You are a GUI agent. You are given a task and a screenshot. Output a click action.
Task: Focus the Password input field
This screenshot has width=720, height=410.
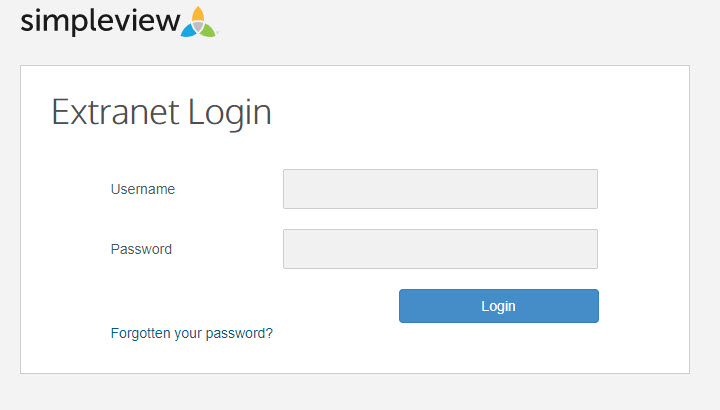(x=440, y=249)
